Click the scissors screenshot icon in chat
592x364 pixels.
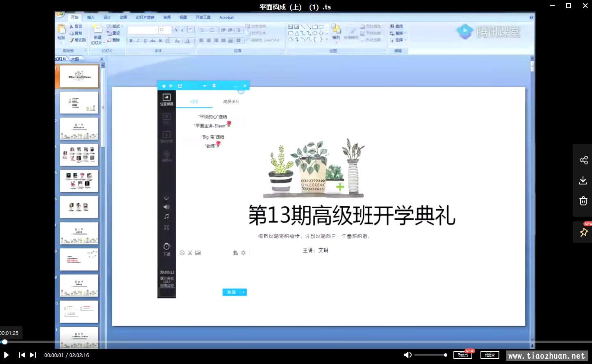click(x=190, y=253)
